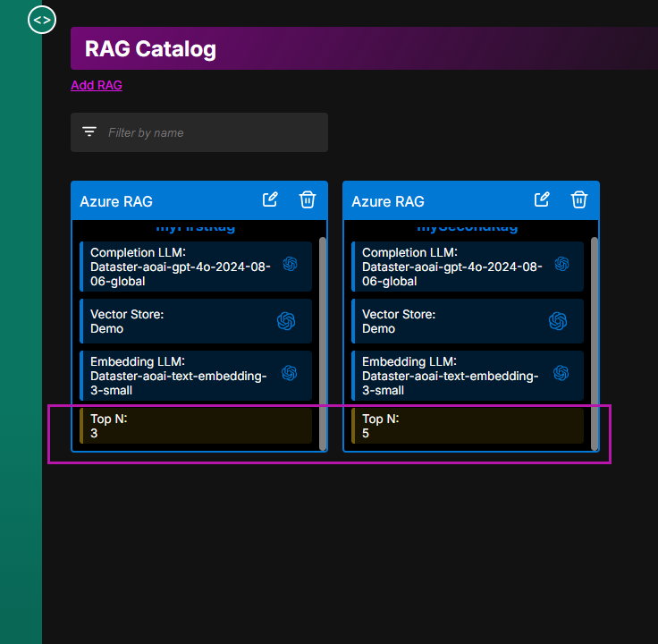The image size is (658, 644).
Task: Select second card's Completion LLM text
Action: coord(452,267)
